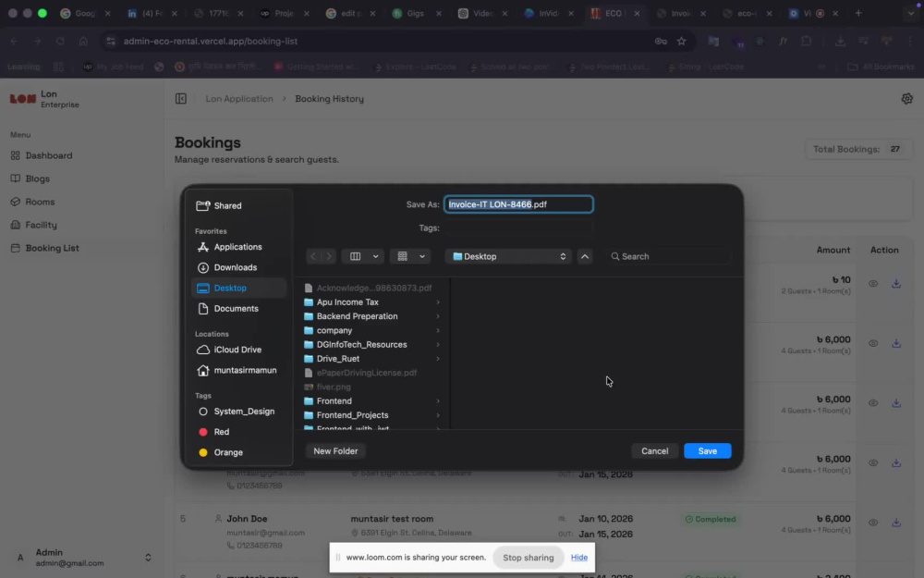Screen dimensions: 924x578
Task: Expand the Admin account switcher
Action: 148,558
